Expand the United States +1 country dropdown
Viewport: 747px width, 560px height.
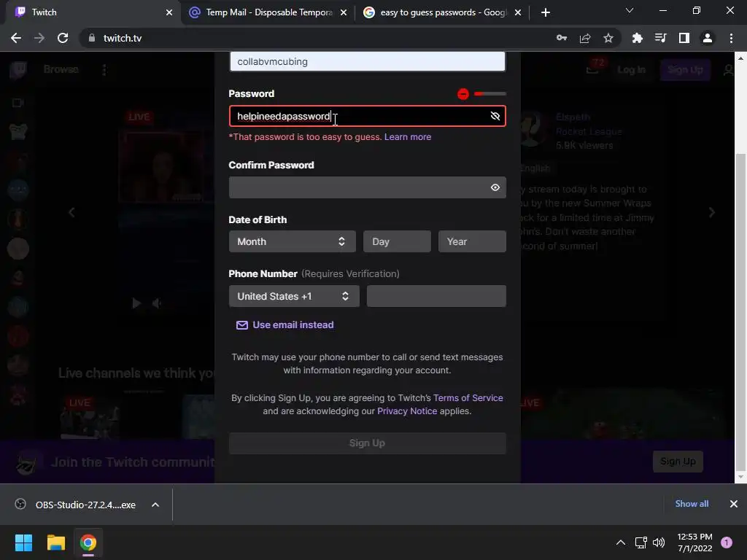coord(294,296)
